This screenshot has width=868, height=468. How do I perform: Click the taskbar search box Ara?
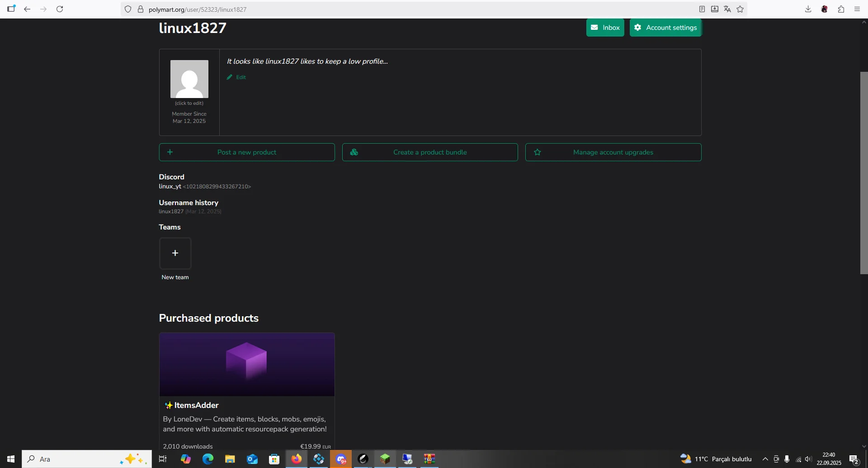click(x=87, y=459)
